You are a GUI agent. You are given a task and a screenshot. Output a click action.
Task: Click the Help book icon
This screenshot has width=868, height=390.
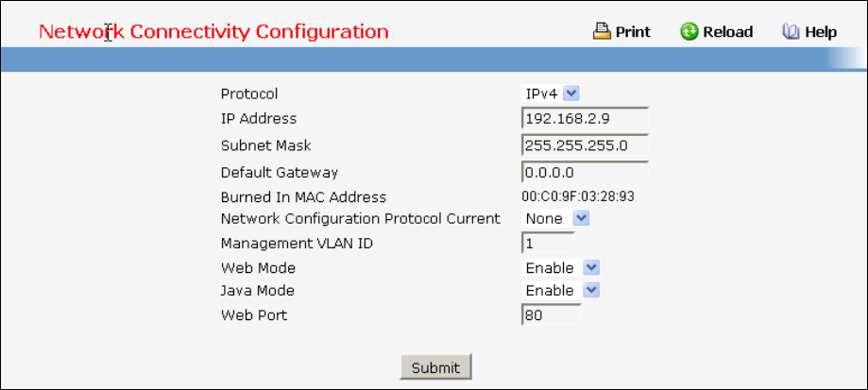[x=791, y=32]
